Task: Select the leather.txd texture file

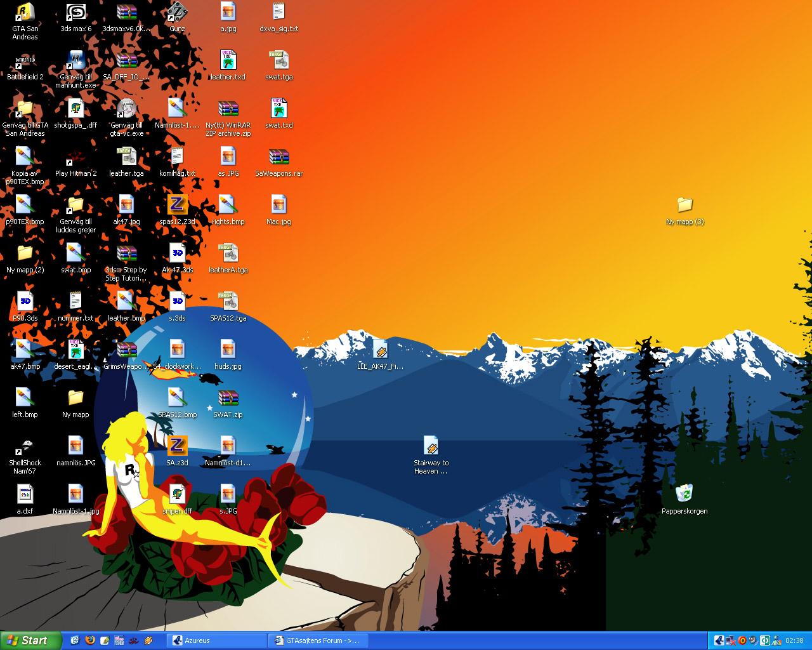Action: pos(228,66)
